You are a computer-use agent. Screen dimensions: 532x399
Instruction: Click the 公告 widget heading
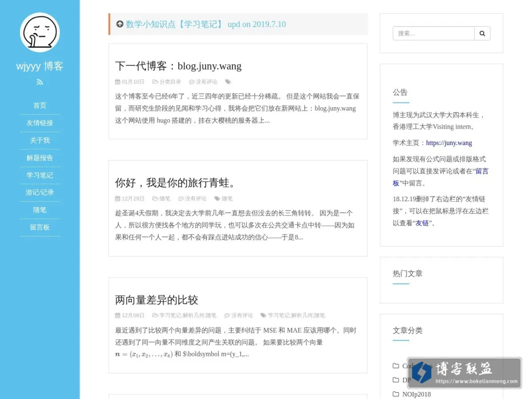pos(400,92)
